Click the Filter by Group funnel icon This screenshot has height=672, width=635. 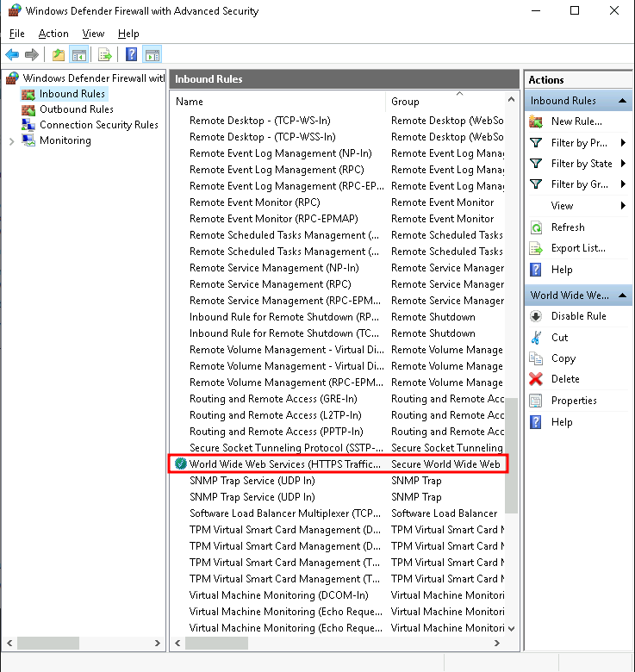tap(536, 184)
